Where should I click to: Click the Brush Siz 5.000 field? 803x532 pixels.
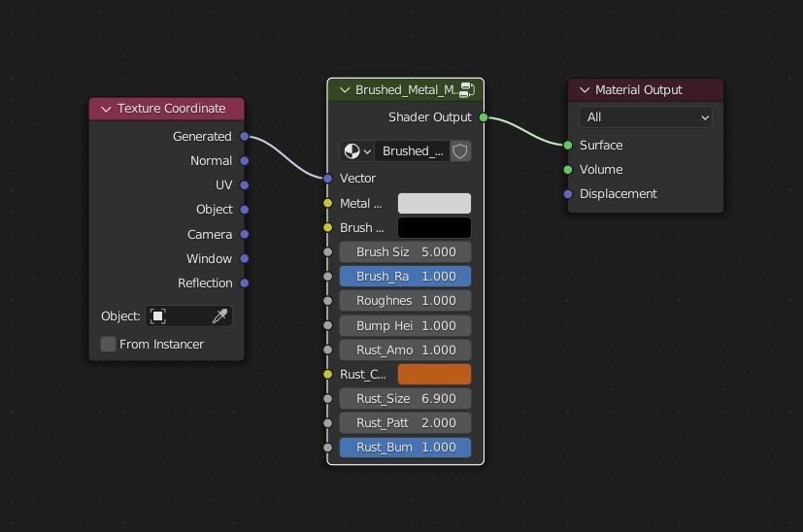pos(405,251)
